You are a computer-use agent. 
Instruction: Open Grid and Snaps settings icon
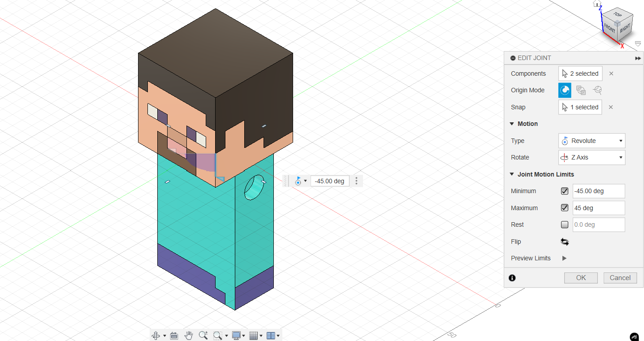(x=254, y=335)
